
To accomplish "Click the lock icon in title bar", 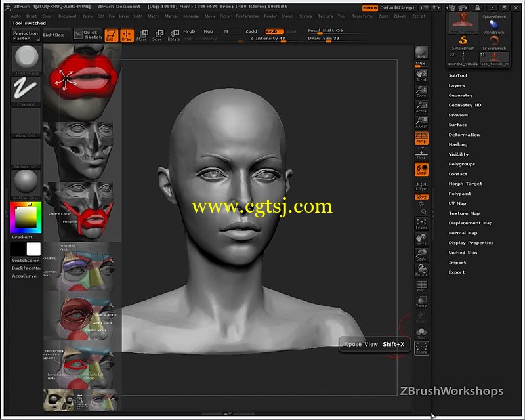I will 478,7.
